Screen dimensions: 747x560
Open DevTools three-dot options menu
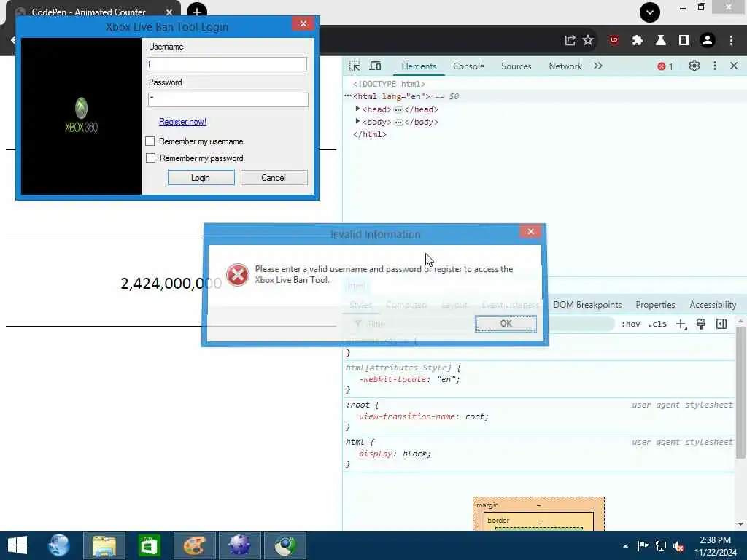coord(715,66)
